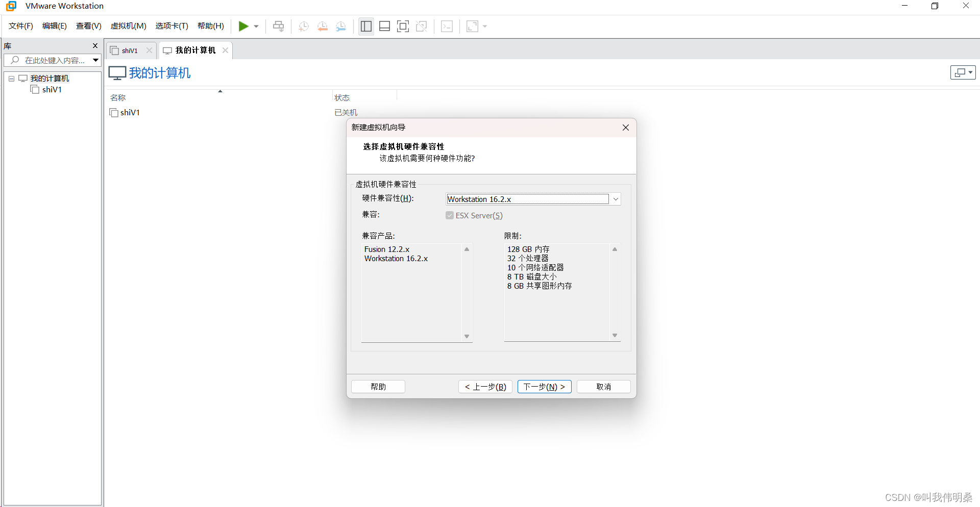
Task: Click down arrow of compatible products scrollbar
Action: [x=467, y=336]
